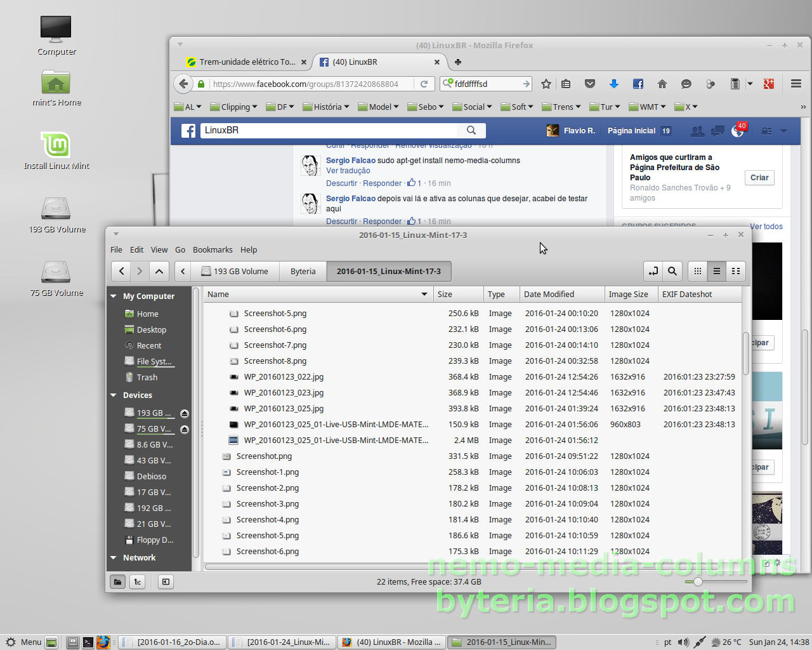Open the Firefox downloads arrow
Image resolution: width=812 pixels, height=650 pixels.
click(613, 83)
